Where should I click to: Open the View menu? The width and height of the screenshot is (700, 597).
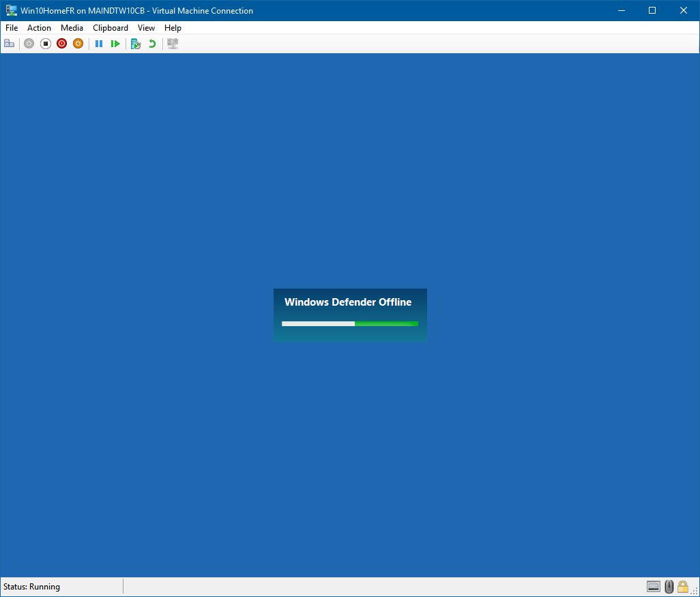coord(146,28)
